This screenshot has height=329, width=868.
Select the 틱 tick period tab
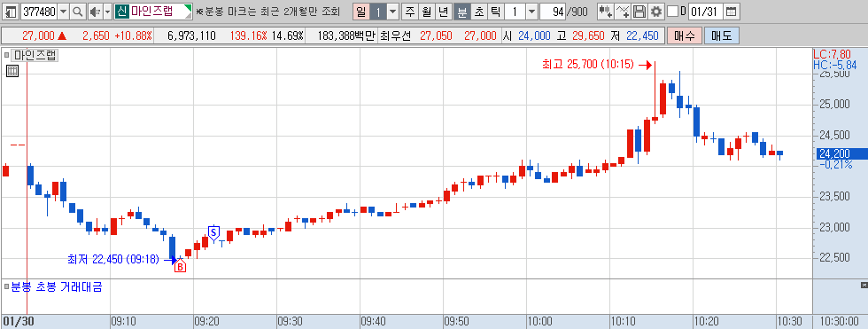pos(495,12)
